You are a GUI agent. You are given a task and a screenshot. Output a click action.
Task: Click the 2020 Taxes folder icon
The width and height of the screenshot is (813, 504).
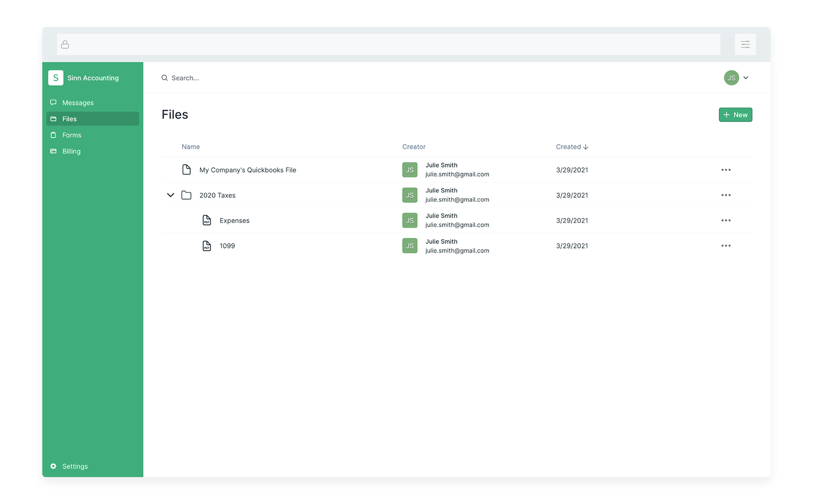(186, 195)
